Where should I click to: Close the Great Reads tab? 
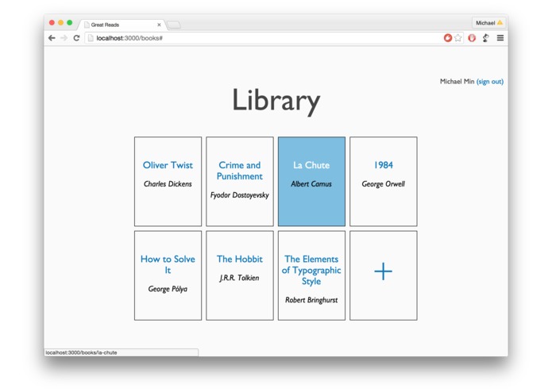pyautogui.click(x=159, y=25)
